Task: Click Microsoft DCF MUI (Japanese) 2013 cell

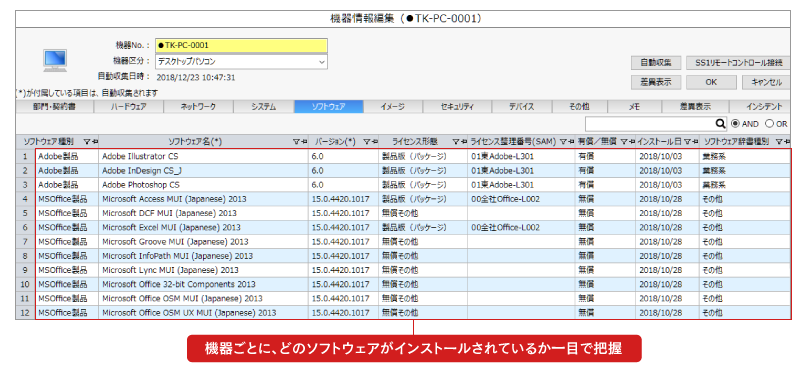Action: (x=204, y=213)
